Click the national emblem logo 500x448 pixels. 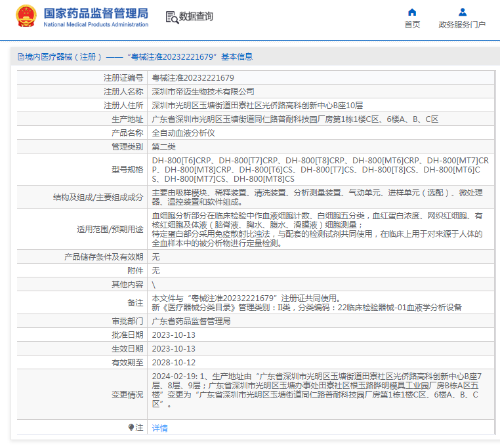(26, 16)
